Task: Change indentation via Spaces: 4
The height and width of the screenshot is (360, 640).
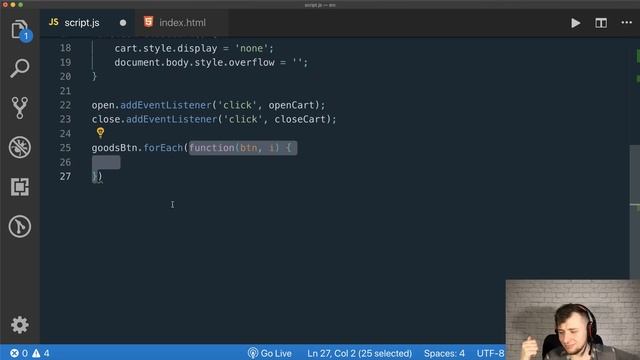Action: click(x=444, y=353)
